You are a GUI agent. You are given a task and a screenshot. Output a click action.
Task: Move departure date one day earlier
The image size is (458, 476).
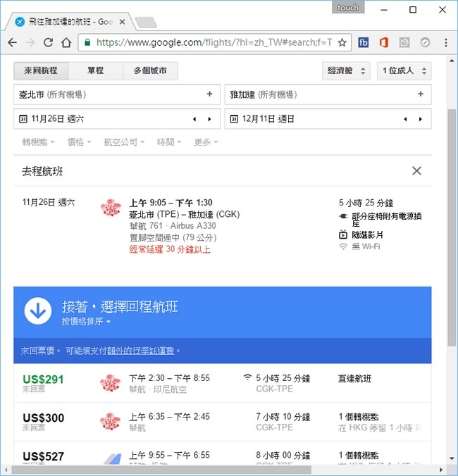click(x=194, y=119)
